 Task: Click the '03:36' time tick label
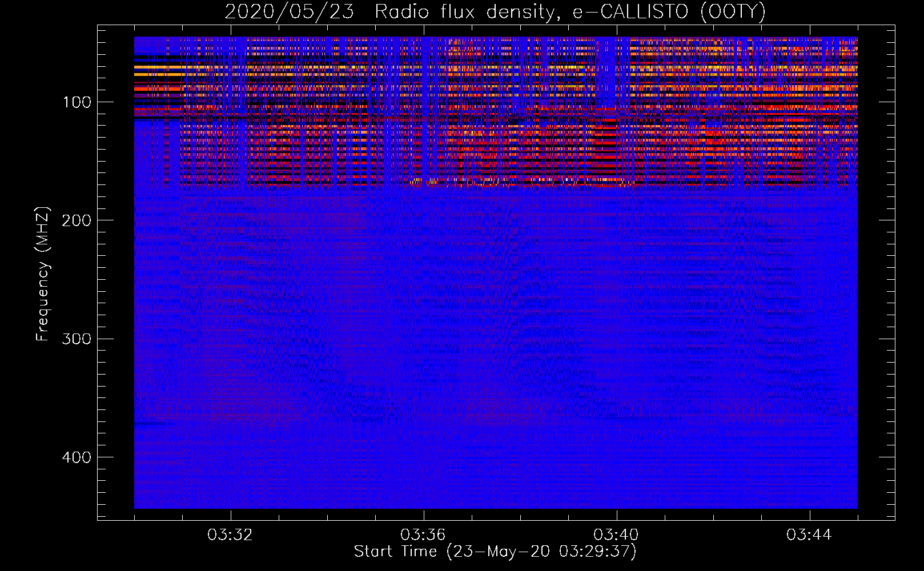pyautogui.click(x=423, y=535)
